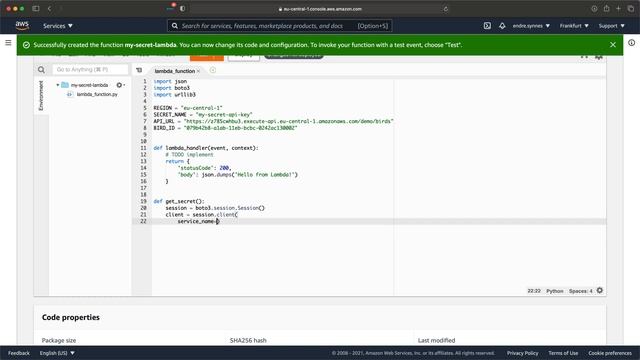Click code line 7 API_URL string
The height and width of the screenshot is (360, 640).
tap(289, 121)
